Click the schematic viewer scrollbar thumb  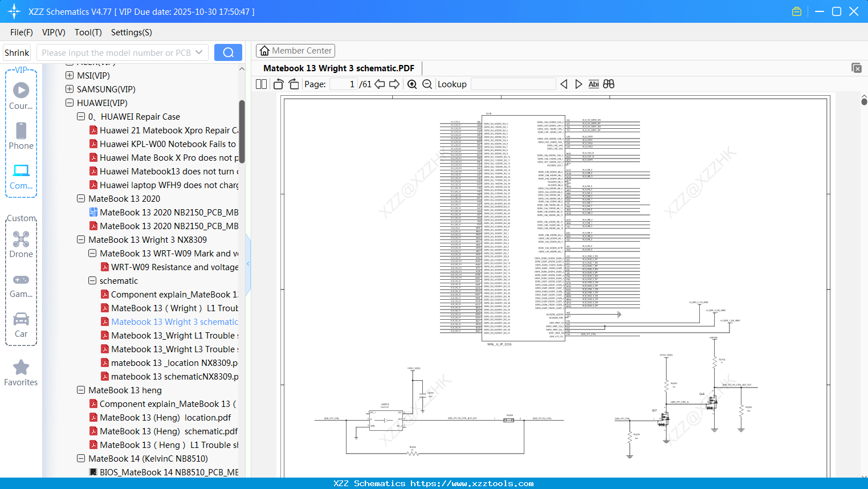coord(864,102)
